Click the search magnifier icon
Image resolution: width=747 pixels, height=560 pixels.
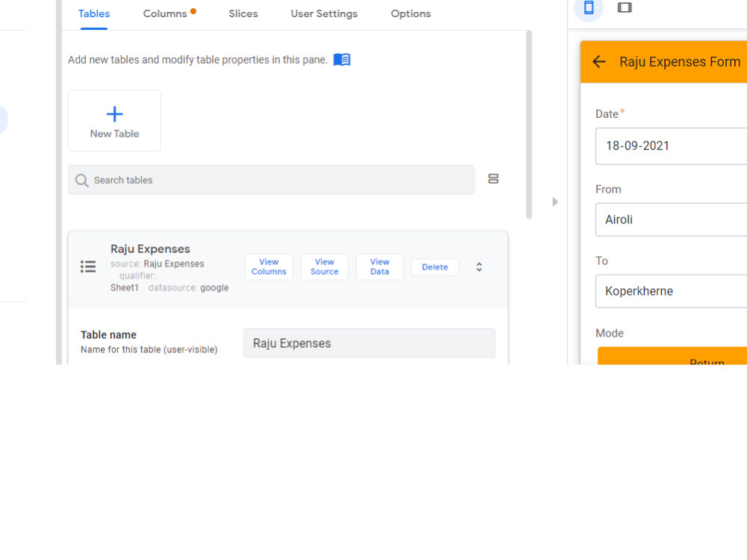pyautogui.click(x=82, y=181)
